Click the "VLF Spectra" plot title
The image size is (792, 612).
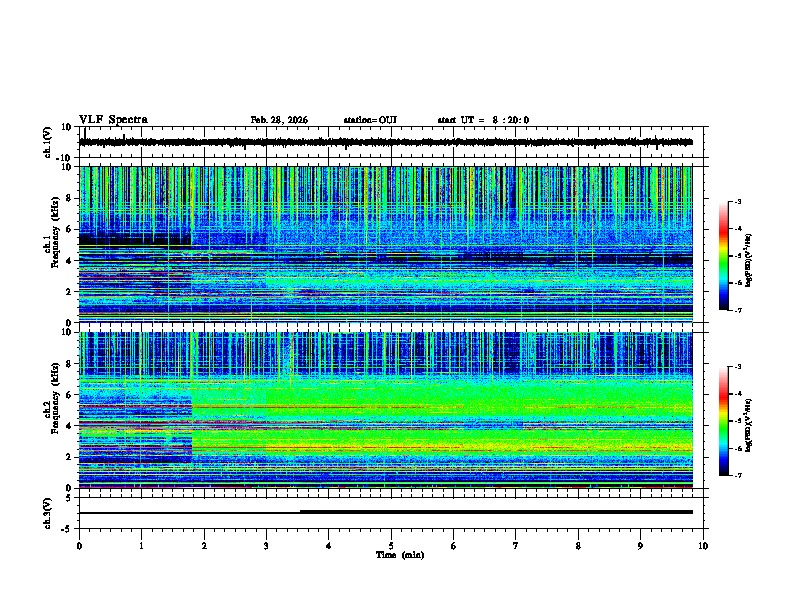[113, 120]
